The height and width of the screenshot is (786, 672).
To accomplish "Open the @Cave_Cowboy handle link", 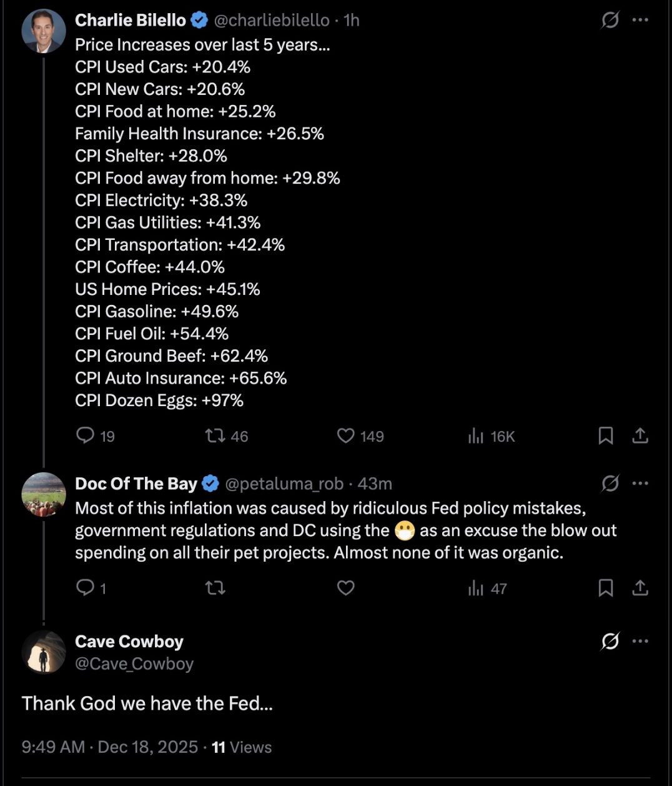I will coord(134,664).
